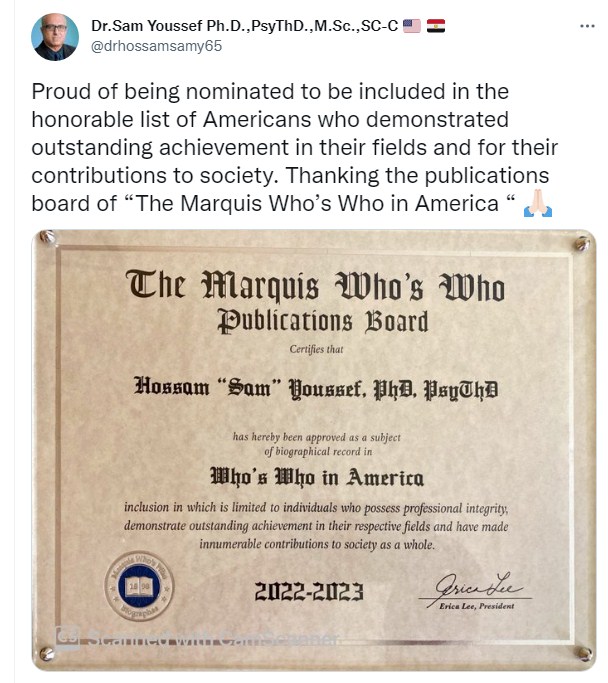Click the CamScanner watermark logo icon
The height and width of the screenshot is (683, 608).
(x=68, y=633)
